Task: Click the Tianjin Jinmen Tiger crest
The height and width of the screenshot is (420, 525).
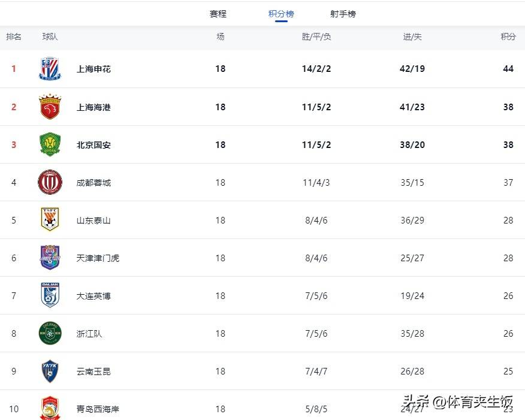Action: pos(50,258)
